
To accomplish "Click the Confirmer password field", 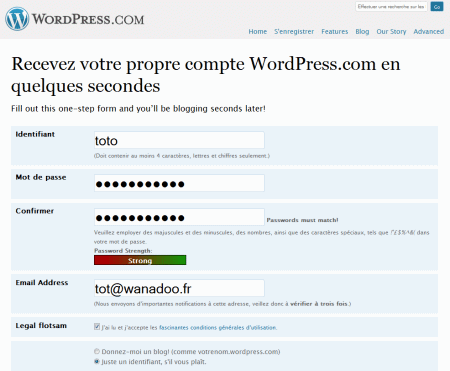I will click(179, 217).
